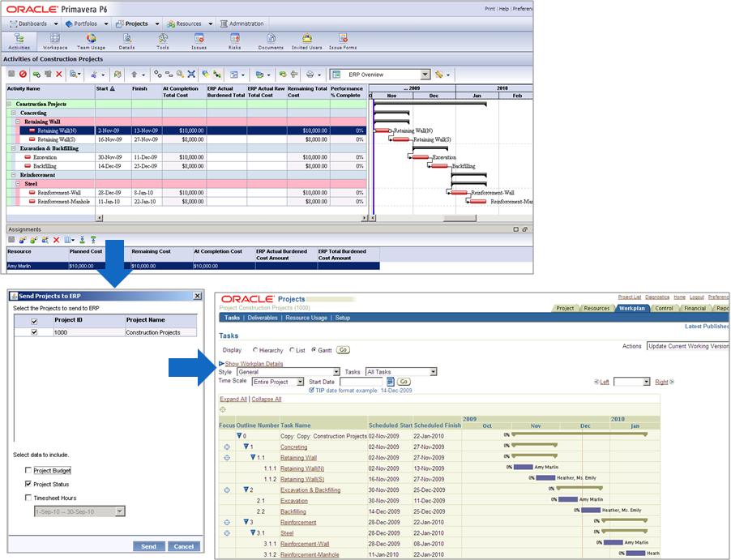
Task: Toggle the select-all checkbox in Project ID header
Action: pos(34,321)
